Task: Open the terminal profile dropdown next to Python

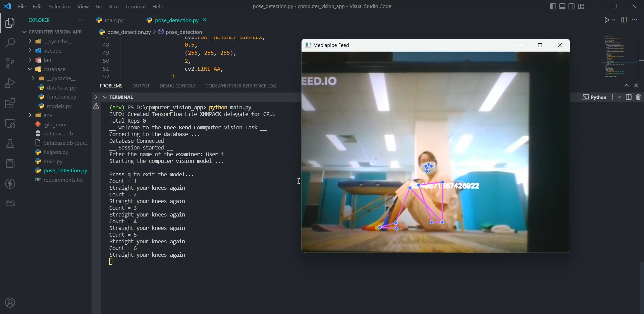Action: [620, 97]
